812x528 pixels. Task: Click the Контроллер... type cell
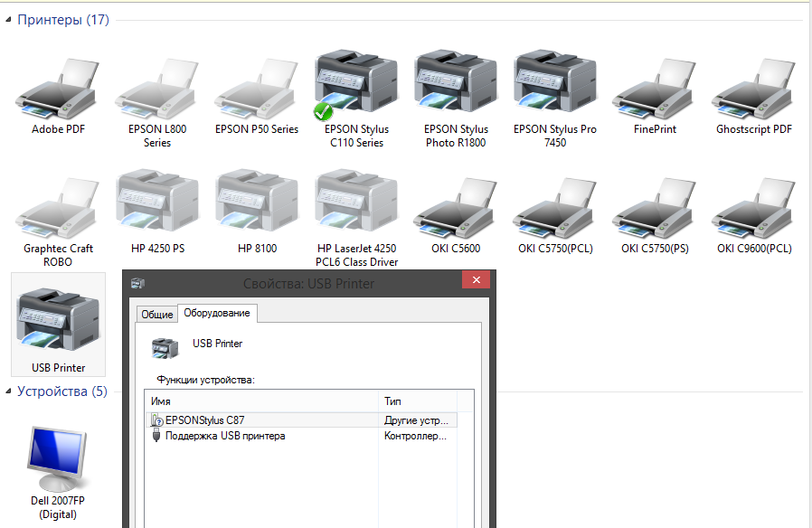(x=415, y=436)
